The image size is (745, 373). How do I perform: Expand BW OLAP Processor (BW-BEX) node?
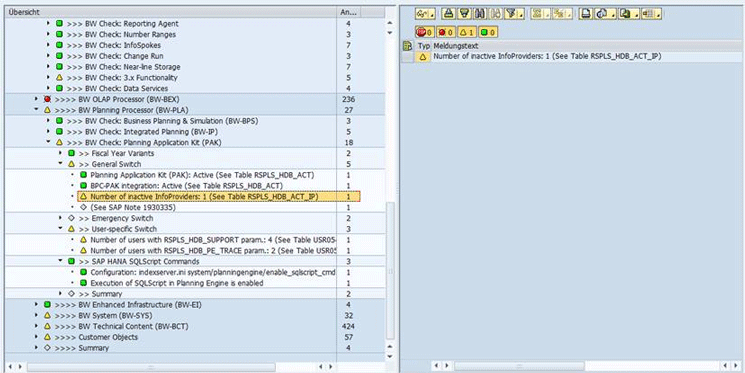(x=37, y=99)
